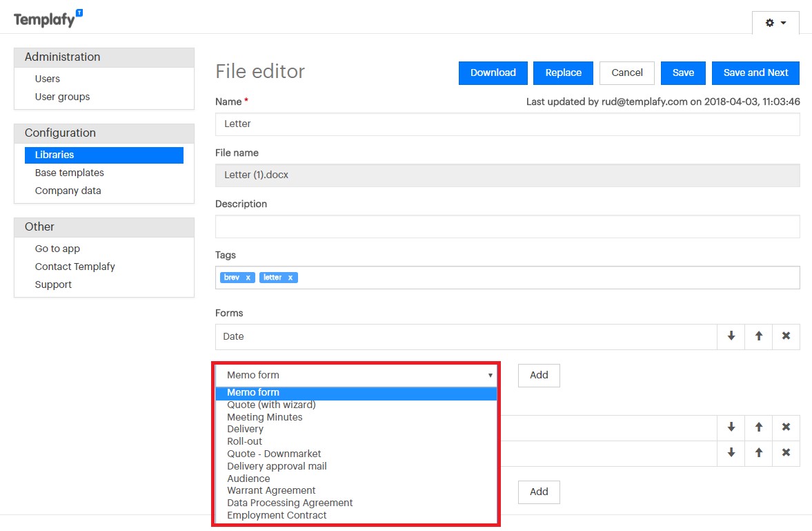Open Users in Administration
The width and height of the screenshot is (812, 531).
(48, 79)
